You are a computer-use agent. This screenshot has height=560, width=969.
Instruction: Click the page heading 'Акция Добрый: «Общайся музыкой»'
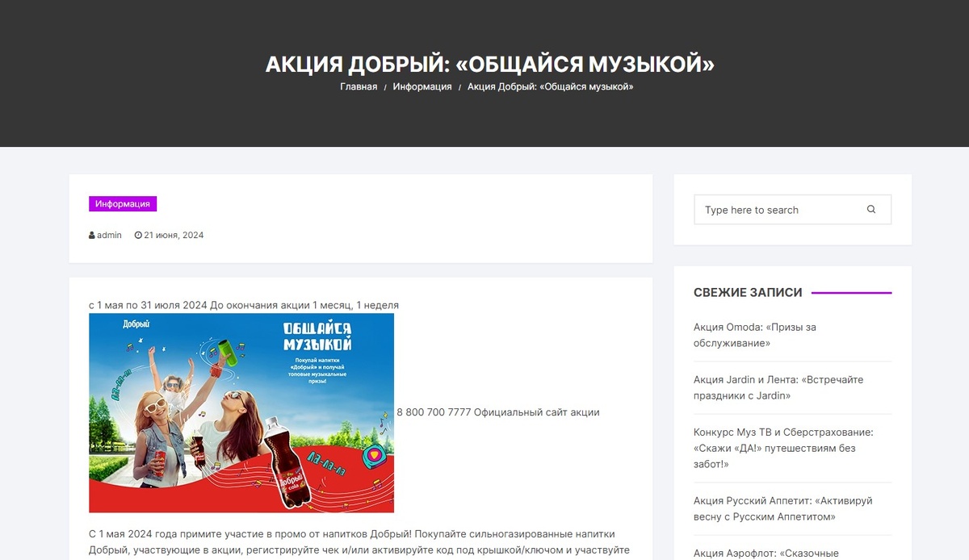490,64
